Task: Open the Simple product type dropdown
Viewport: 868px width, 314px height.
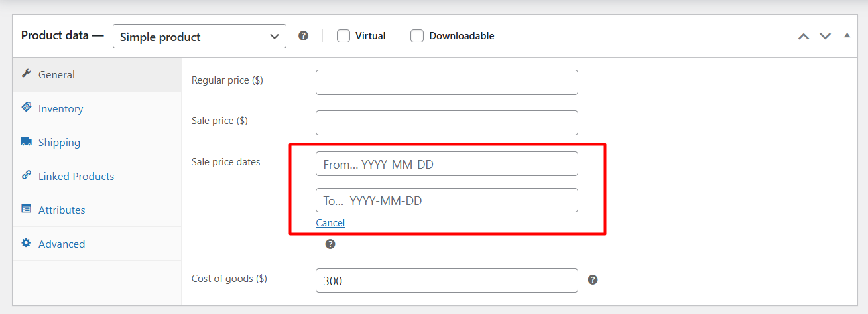Action: click(x=200, y=37)
